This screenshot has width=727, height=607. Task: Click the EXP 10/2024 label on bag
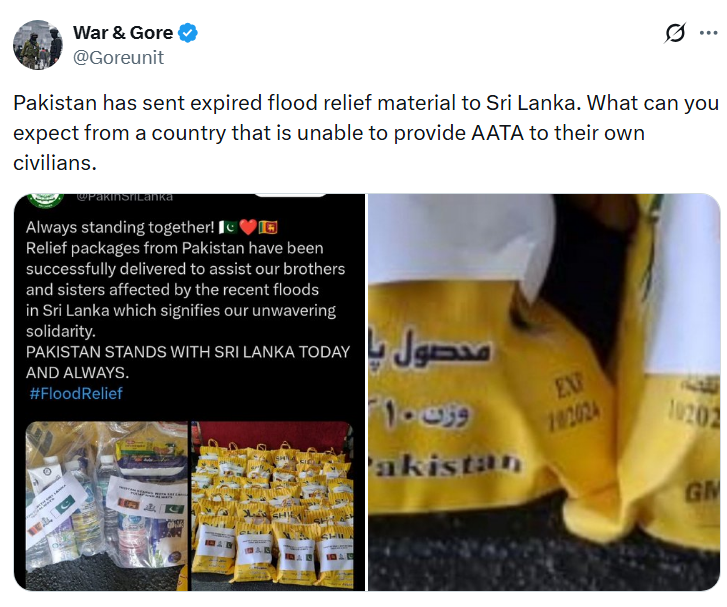[x=571, y=401]
